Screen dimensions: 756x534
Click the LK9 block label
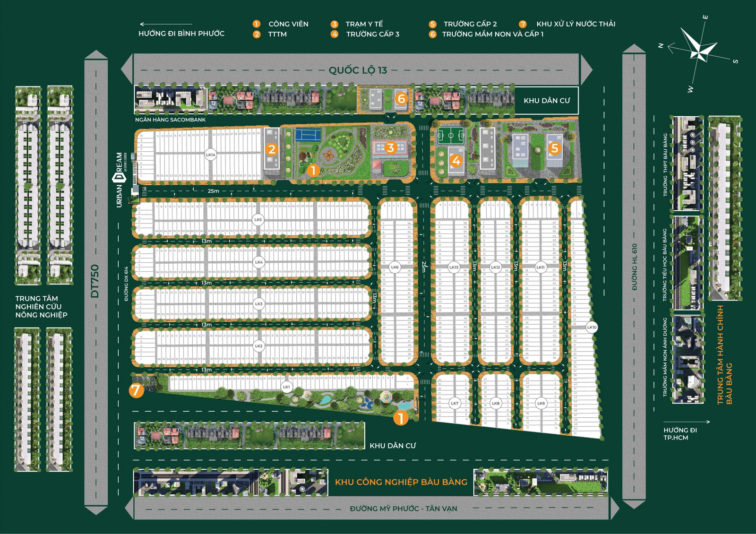pos(541,403)
